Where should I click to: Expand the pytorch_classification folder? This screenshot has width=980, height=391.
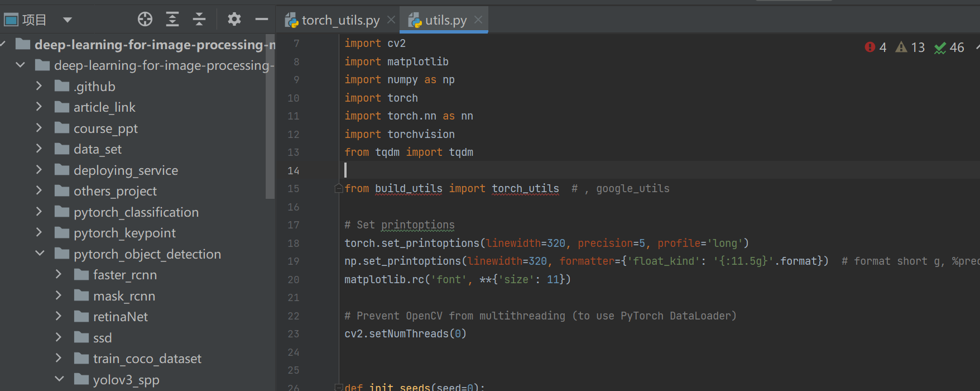point(39,212)
